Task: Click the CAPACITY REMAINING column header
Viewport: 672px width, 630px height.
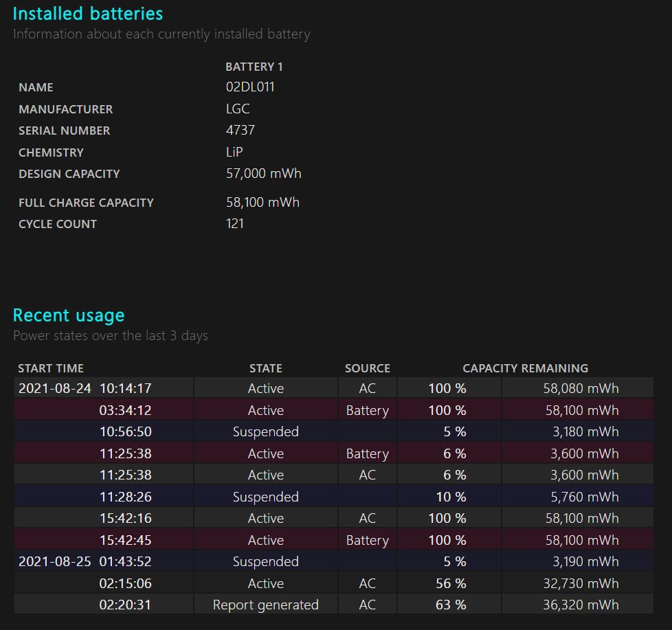Action: (525, 368)
